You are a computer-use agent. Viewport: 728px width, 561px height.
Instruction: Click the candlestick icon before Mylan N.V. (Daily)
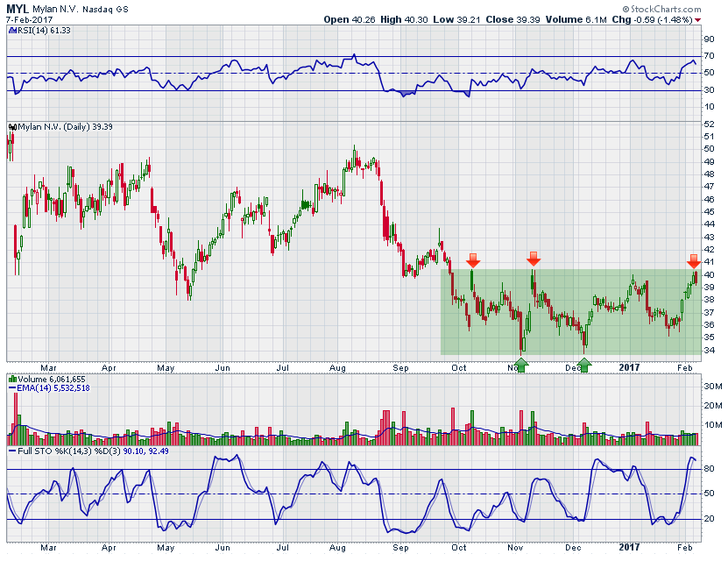(x=12, y=127)
